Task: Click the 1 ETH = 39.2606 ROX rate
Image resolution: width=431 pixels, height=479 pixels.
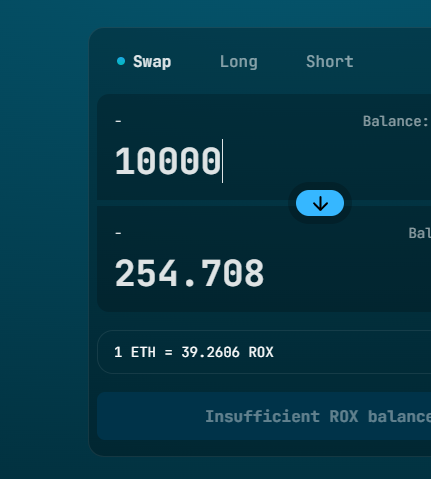Action: coord(194,352)
